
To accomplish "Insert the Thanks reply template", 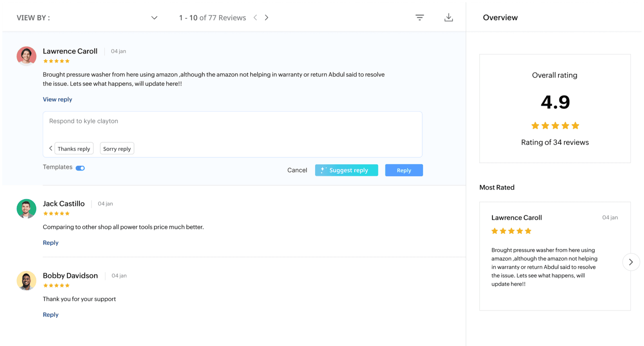I will pyautogui.click(x=74, y=149).
